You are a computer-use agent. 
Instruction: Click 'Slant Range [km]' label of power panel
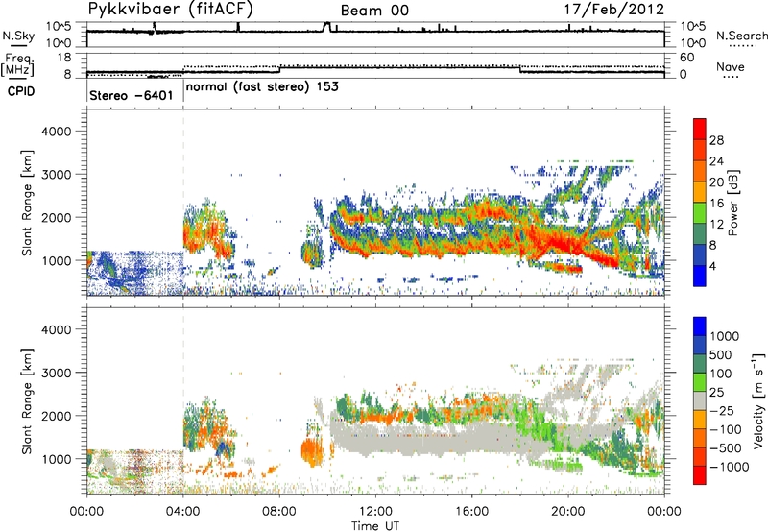click(27, 203)
